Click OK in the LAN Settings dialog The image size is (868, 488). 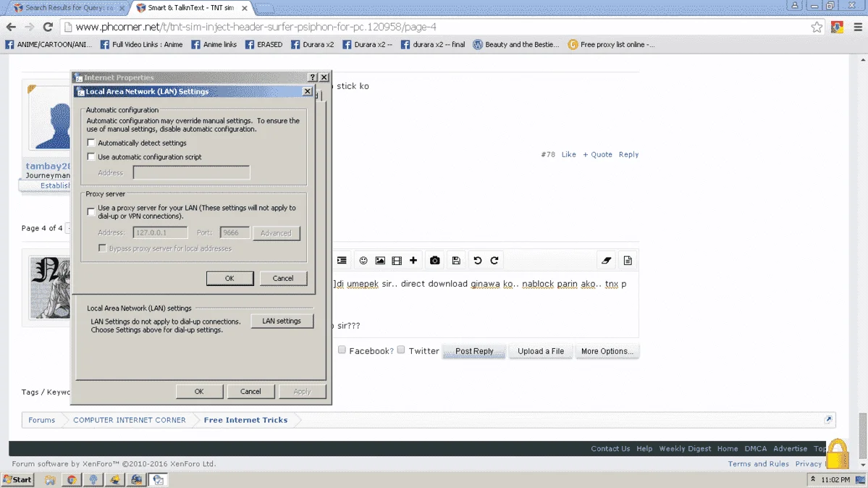(229, 278)
